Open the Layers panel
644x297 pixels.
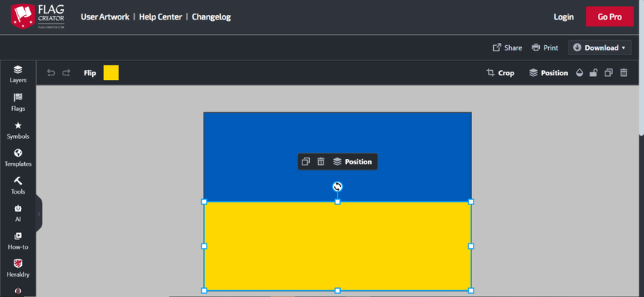18,75
